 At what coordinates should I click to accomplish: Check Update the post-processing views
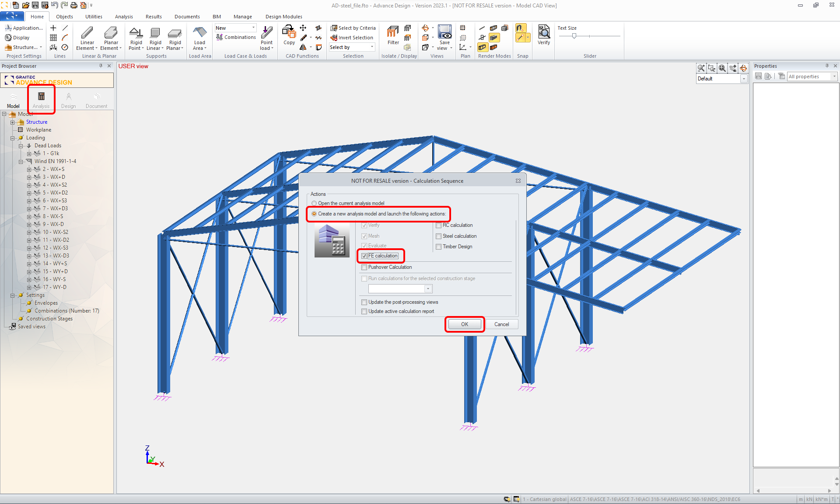[x=364, y=302]
